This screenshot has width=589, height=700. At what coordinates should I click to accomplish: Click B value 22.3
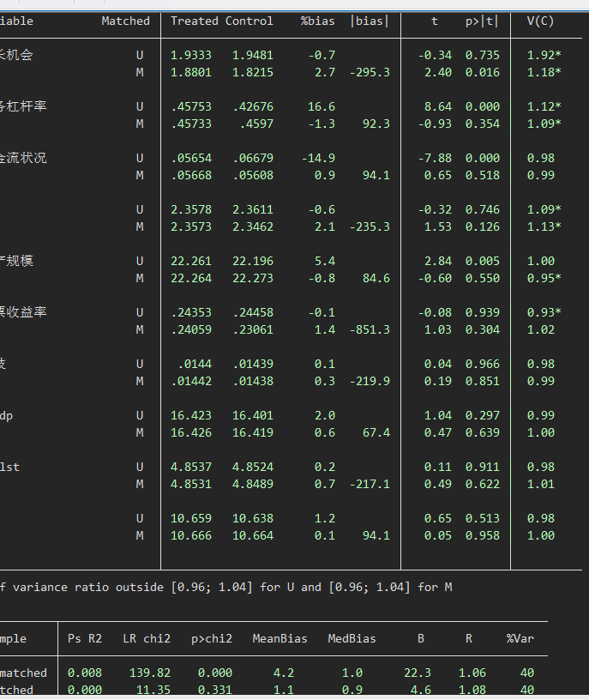point(418,673)
